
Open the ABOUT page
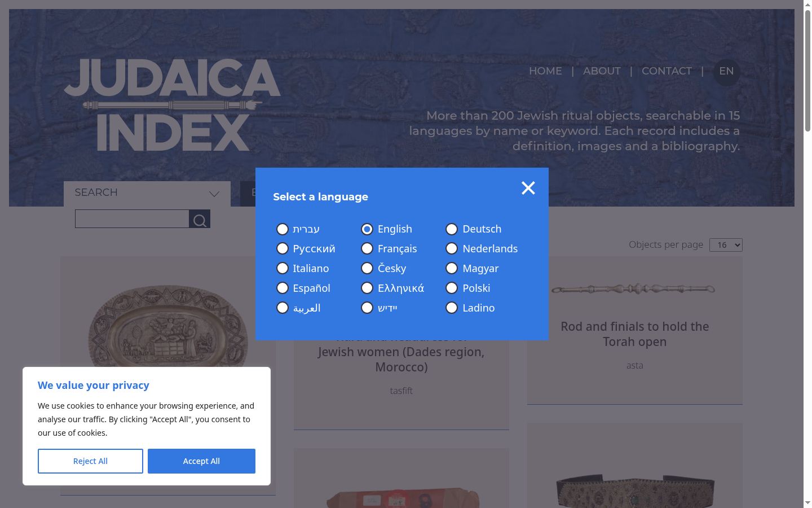(x=602, y=71)
